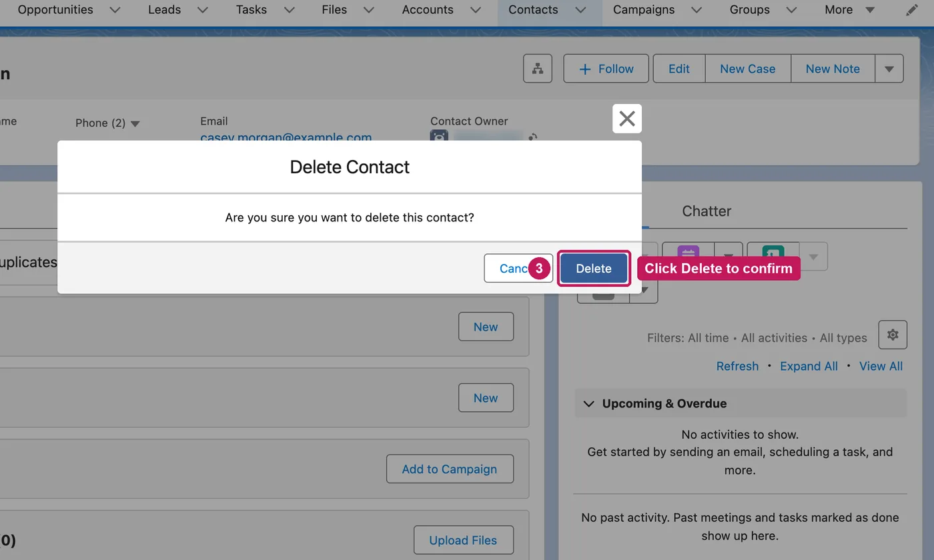
Task: Click the pencil icon to edit navigation
Action: click(x=912, y=10)
